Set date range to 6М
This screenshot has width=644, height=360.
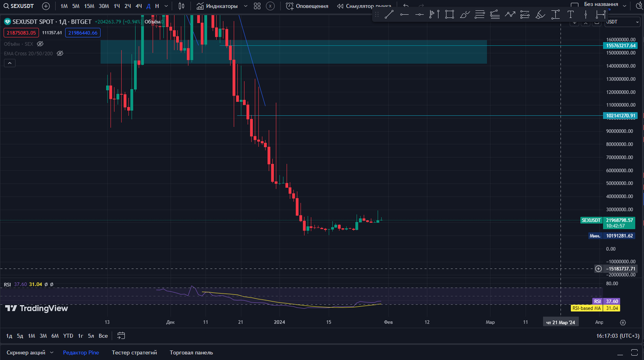tap(55, 336)
